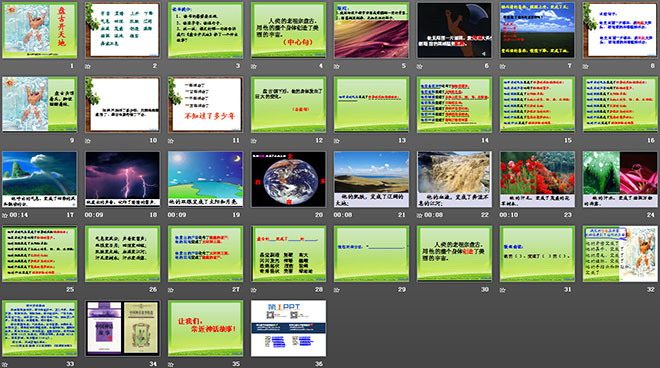The width and height of the screenshot is (660, 368).
Task: Select slide 6 with the dark axe image
Action: coord(454,30)
